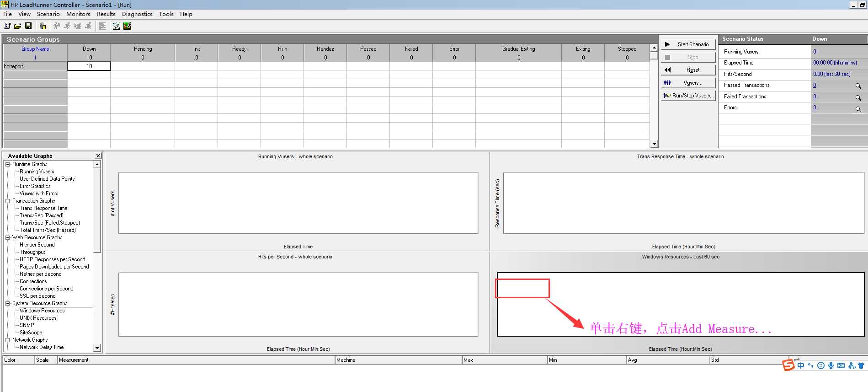
Task: Close the Available Graphs panel
Action: click(x=98, y=156)
